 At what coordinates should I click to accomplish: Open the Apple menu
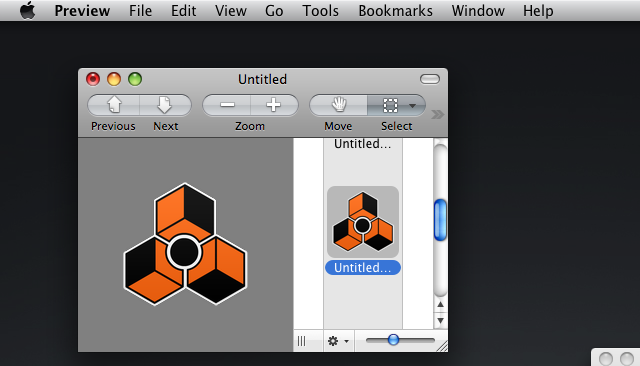point(27,10)
